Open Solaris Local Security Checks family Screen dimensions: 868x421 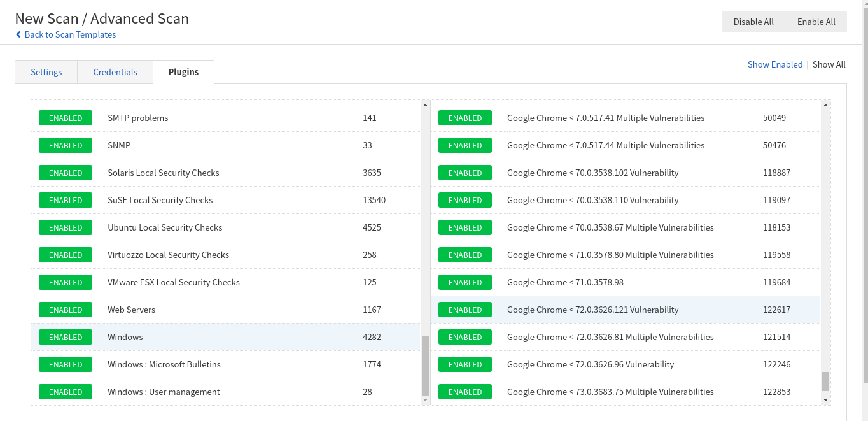[164, 173]
